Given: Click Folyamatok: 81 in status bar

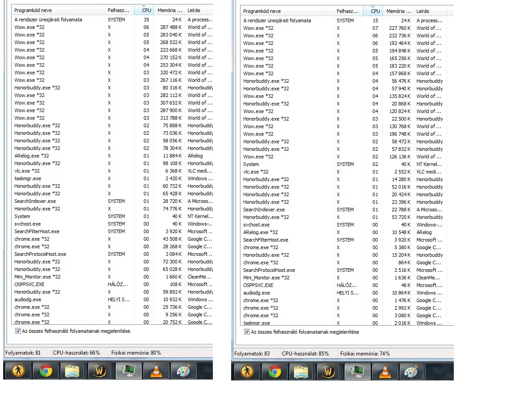Looking at the screenshot, I should 23,353.
